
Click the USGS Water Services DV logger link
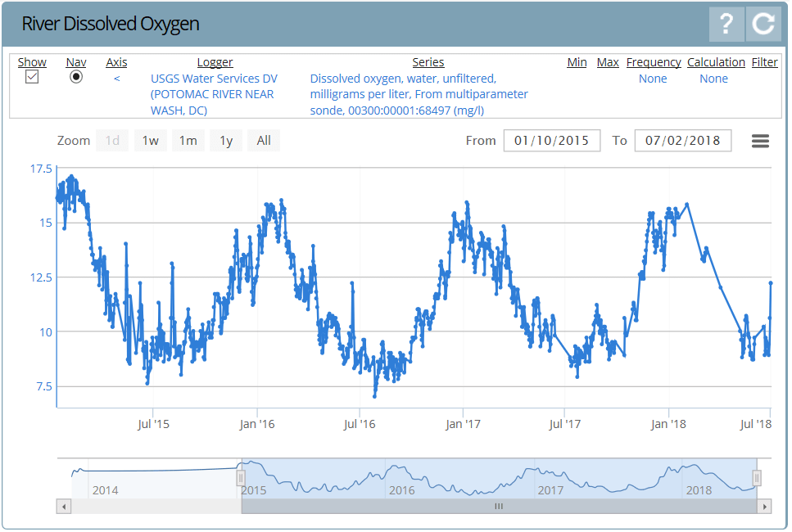pyautogui.click(x=214, y=94)
